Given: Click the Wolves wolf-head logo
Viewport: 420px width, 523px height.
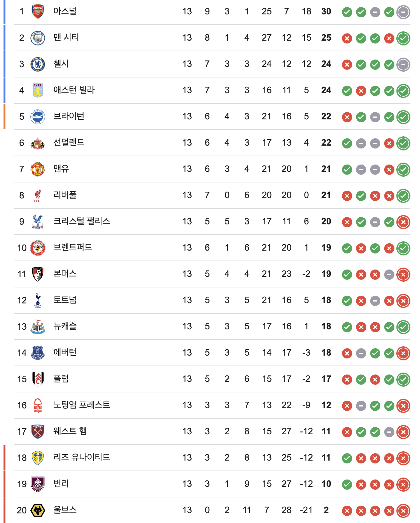Looking at the screenshot, I should [38, 510].
